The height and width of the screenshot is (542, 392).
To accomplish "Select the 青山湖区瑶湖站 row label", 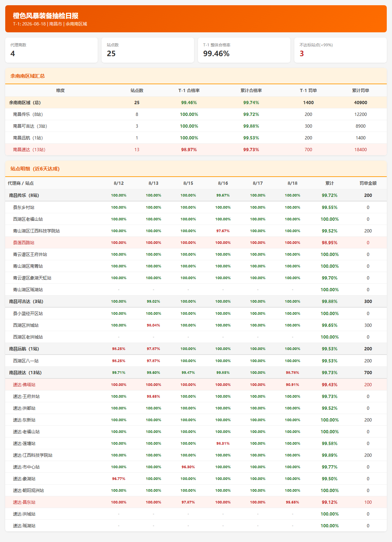I will click(28, 290).
